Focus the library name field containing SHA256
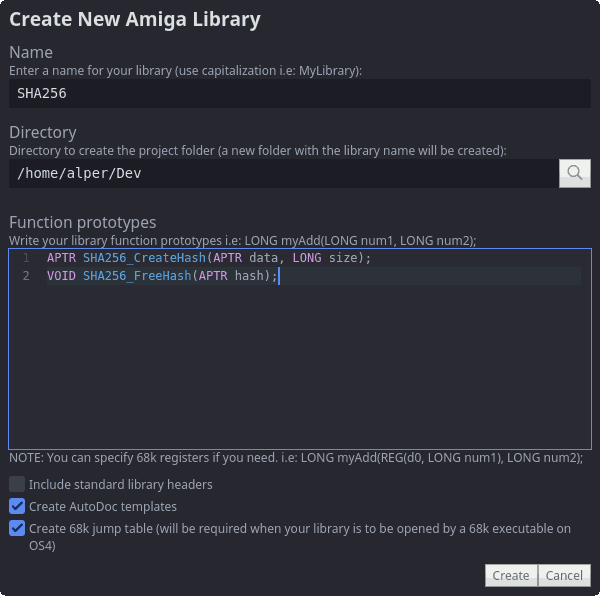The image size is (600, 596). click(x=300, y=93)
